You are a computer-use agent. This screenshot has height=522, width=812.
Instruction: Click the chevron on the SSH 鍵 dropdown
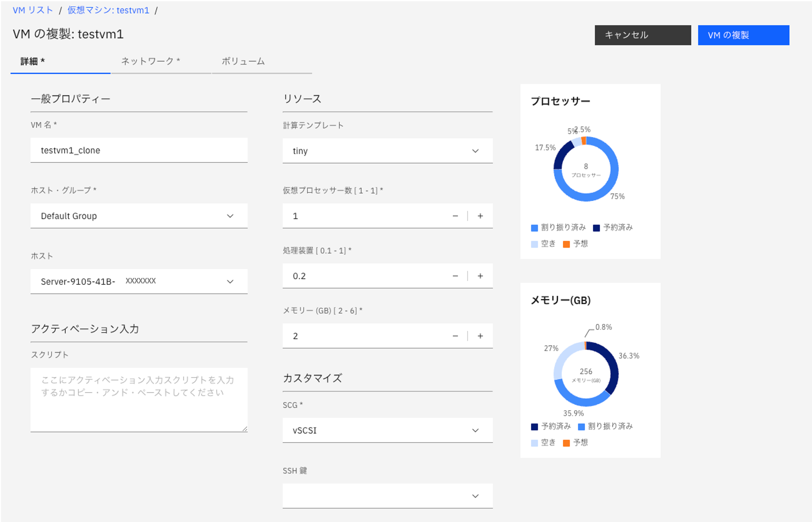pyautogui.click(x=475, y=496)
